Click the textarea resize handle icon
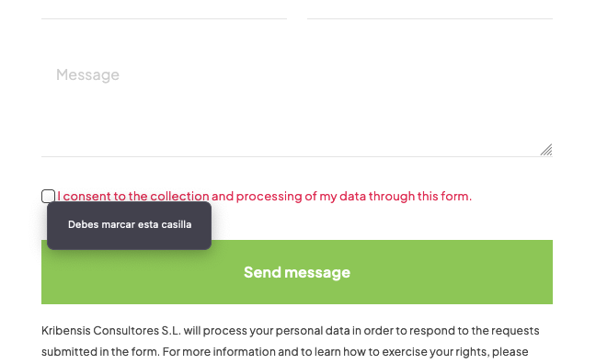This screenshot has width=596, height=364. tap(546, 150)
